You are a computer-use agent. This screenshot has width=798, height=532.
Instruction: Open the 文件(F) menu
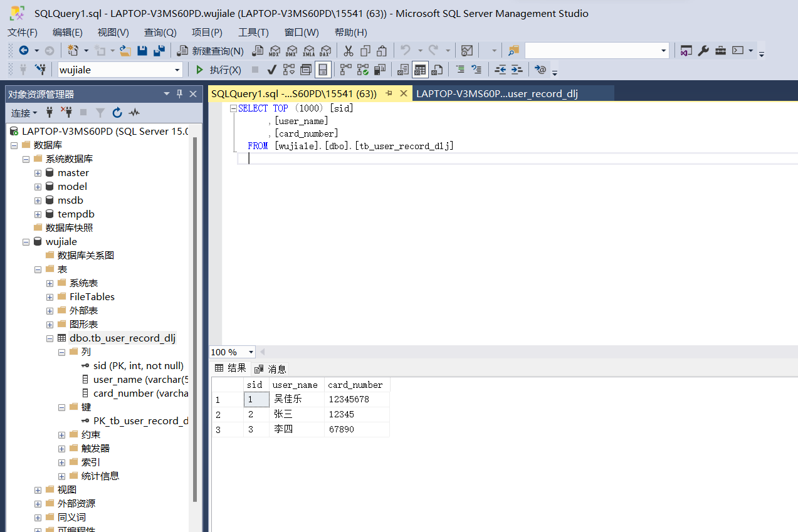[x=23, y=33]
